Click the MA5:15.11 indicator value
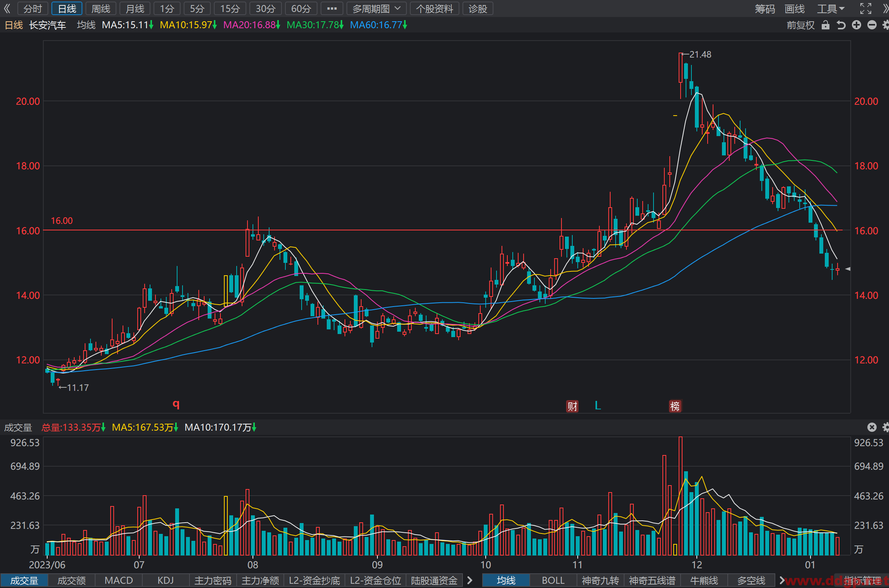The width and height of the screenshot is (889, 588). (128, 25)
